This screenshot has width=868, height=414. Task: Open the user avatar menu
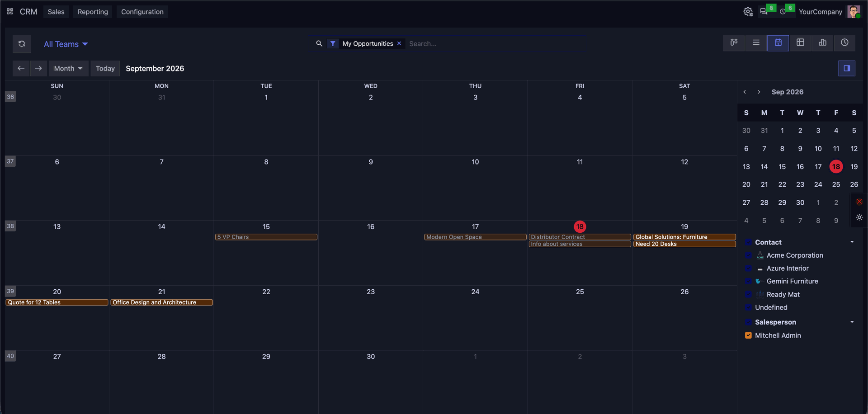854,12
